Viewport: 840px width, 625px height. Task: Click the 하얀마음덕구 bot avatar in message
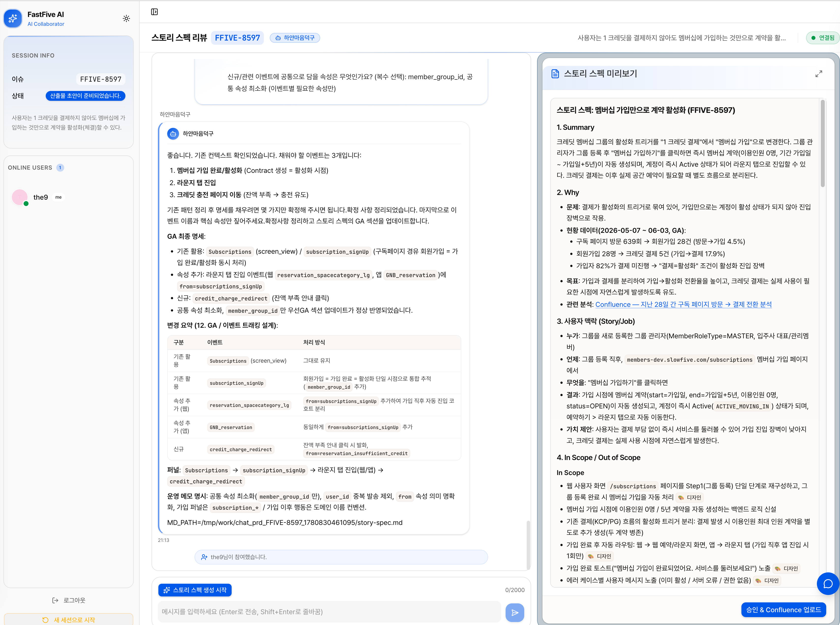(x=173, y=134)
